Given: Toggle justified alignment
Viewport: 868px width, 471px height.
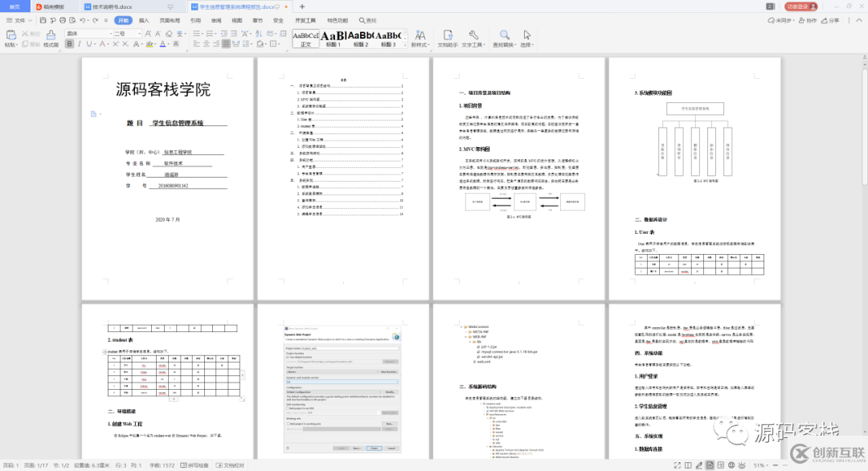Looking at the screenshot, I should [226, 43].
